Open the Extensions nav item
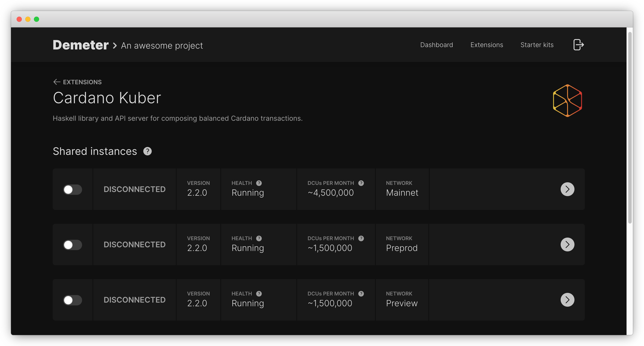Viewport: 644px width, 346px height. [487, 45]
